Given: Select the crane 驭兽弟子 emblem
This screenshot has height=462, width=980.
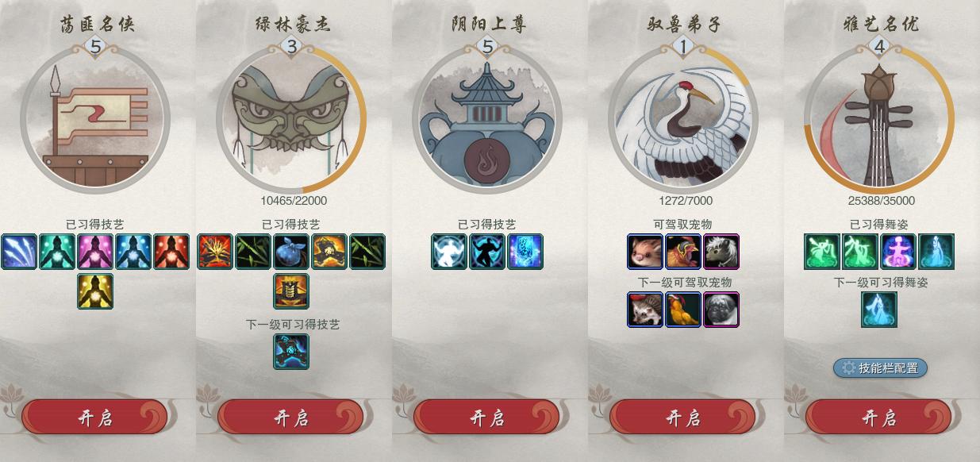Looking at the screenshot, I should pyautogui.click(x=683, y=119).
